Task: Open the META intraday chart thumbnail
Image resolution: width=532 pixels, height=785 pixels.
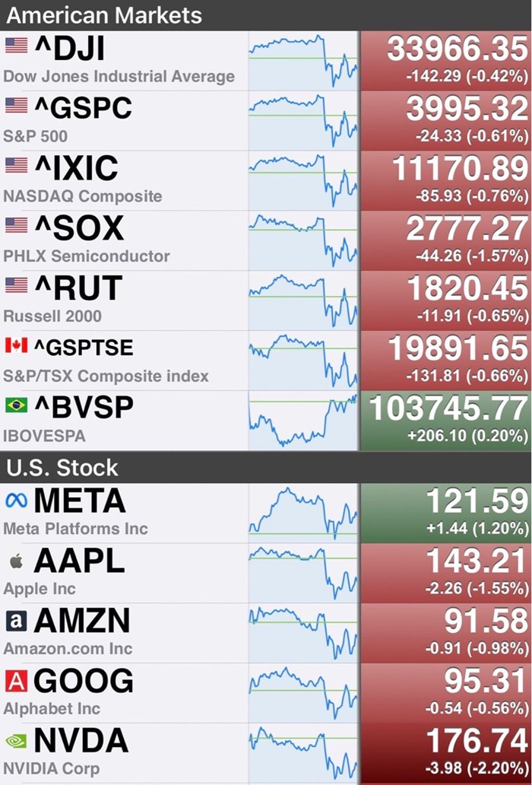Action: pos(302,513)
